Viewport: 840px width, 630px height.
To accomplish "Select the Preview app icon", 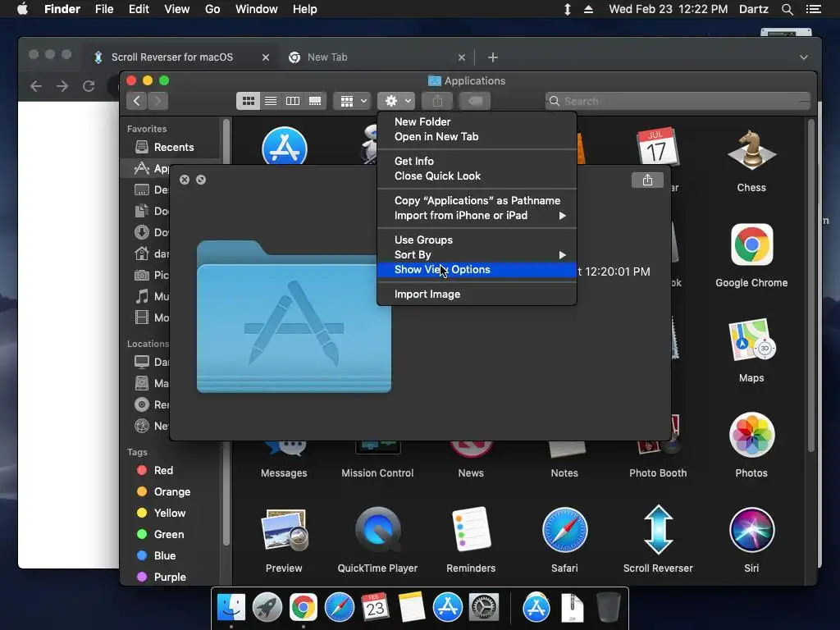I will 284,529.
